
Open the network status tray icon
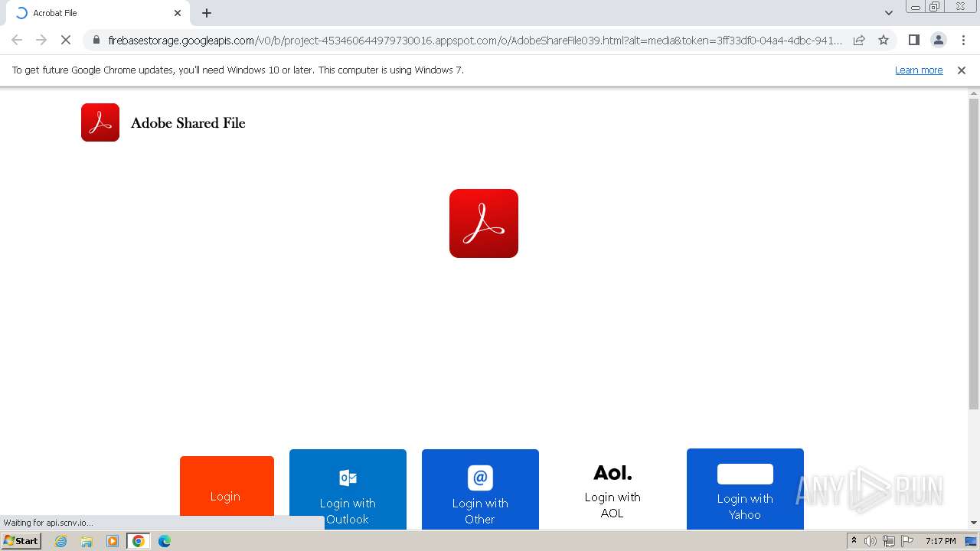(x=888, y=541)
